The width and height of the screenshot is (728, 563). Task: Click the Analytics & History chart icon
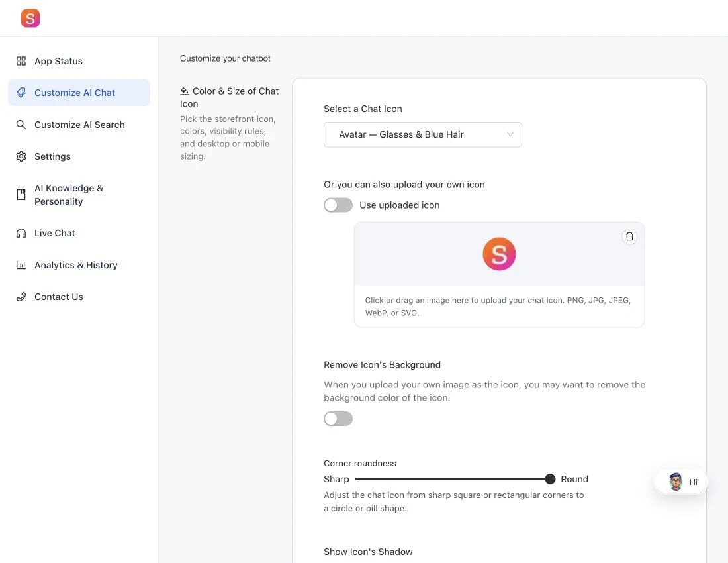coord(21,265)
